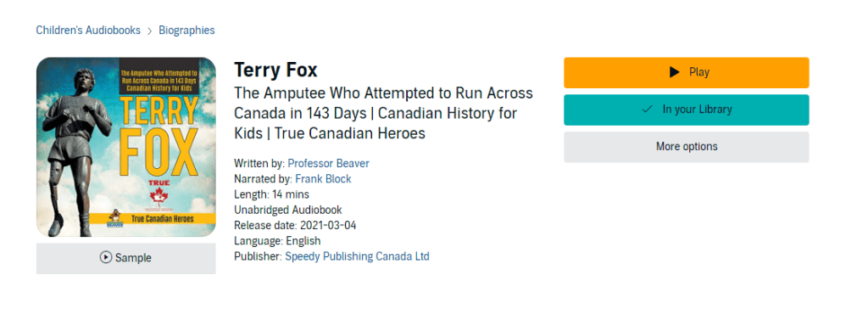This screenshot has width=868, height=309.
Task: Click the circled play icon next to Sample
Action: (106, 257)
